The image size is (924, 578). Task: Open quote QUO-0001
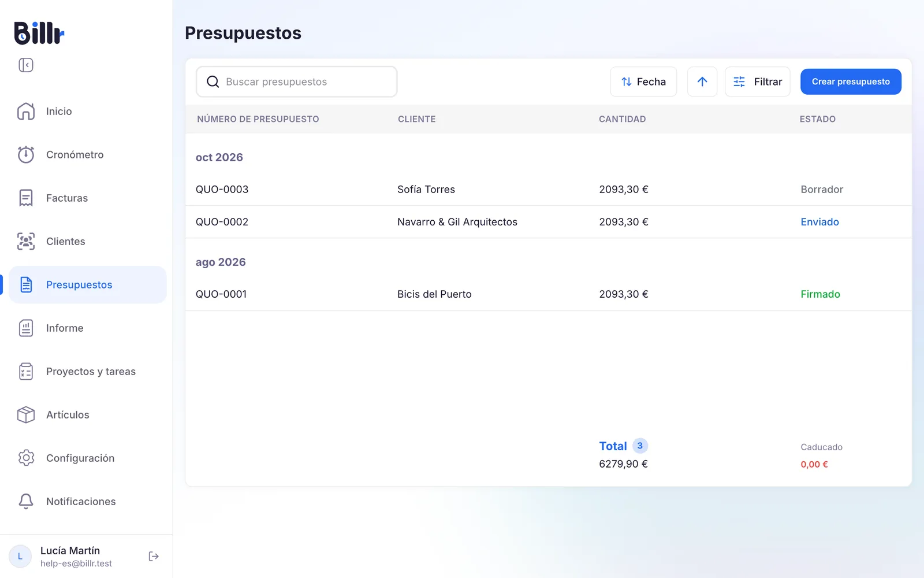221,294
